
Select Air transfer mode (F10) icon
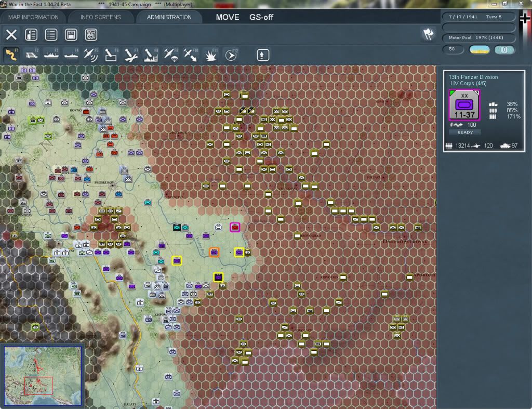(190, 55)
